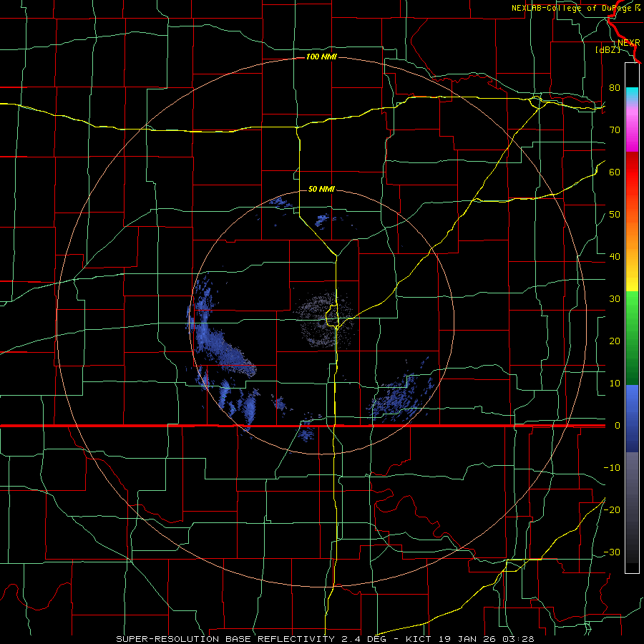Click the 30 value on the dBZ scale
The width and height of the screenshot is (644, 644).
tap(615, 299)
